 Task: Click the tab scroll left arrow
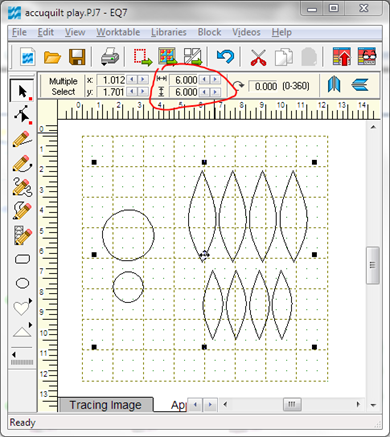[x=195, y=405]
